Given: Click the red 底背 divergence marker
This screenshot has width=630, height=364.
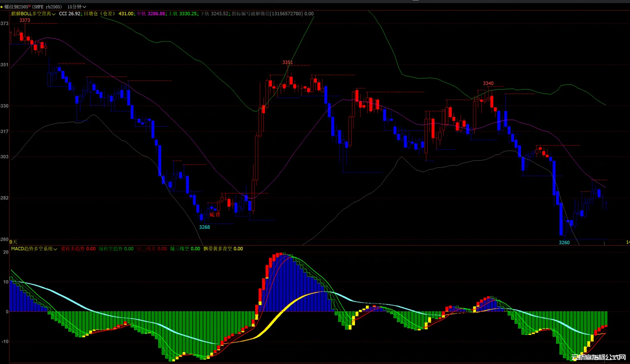Looking at the screenshot, I should 215,214.
